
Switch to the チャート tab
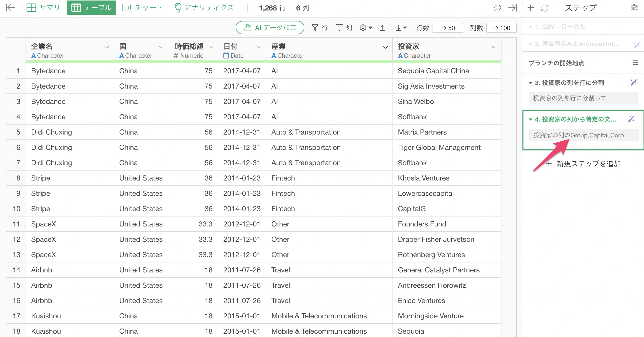click(x=142, y=8)
